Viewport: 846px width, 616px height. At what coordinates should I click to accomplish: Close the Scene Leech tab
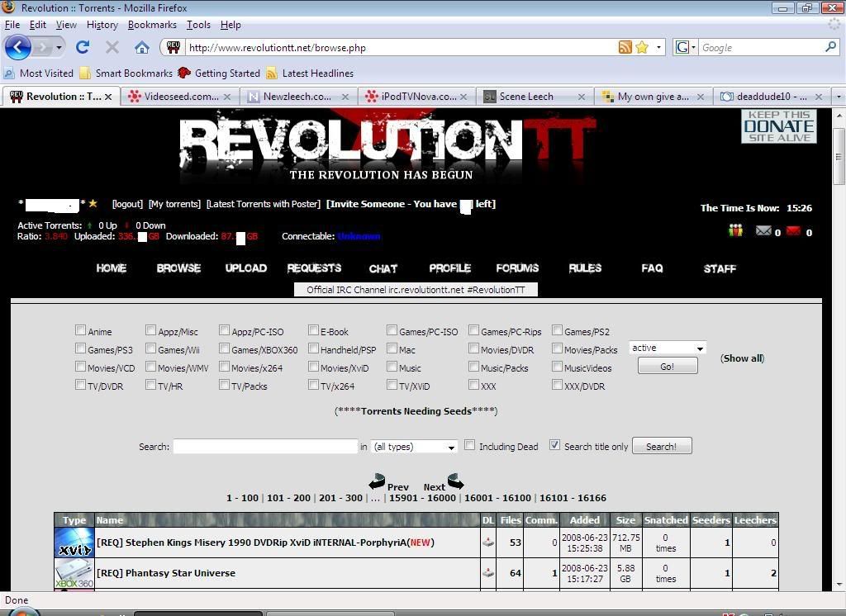pyautogui.click(x=581, y=97)
